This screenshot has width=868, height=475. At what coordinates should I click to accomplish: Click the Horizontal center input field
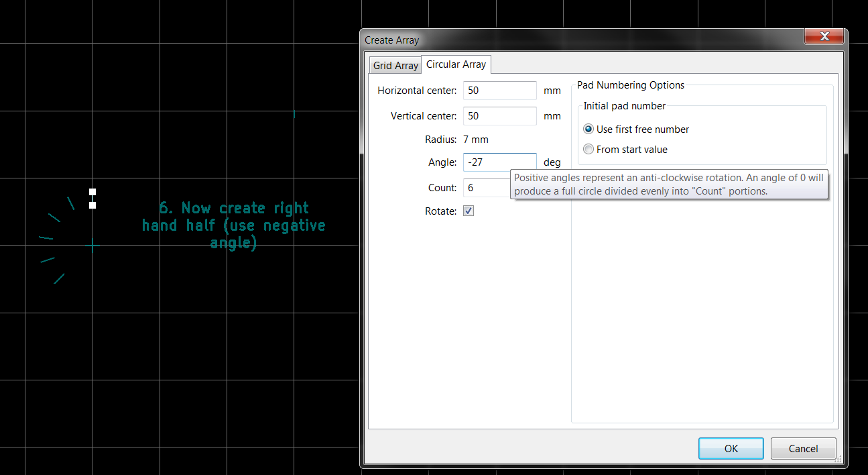pos(499,91)
